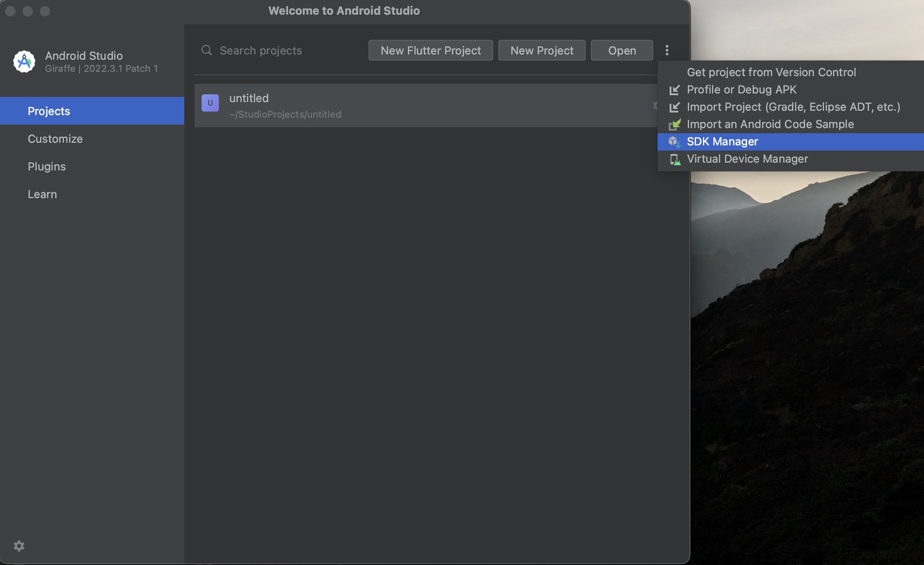Click the Import Project arrow icon

point(674,107)
